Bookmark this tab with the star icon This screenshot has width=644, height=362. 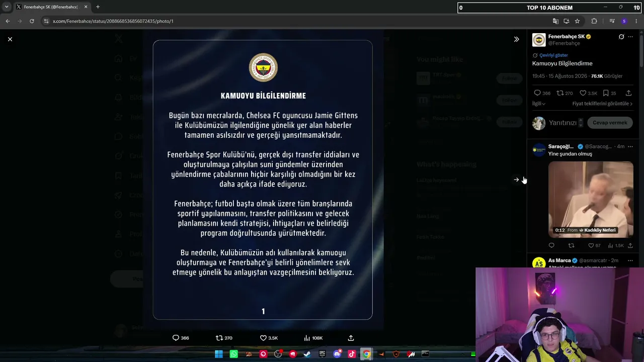pyautogui.click(x=577, y=21)
